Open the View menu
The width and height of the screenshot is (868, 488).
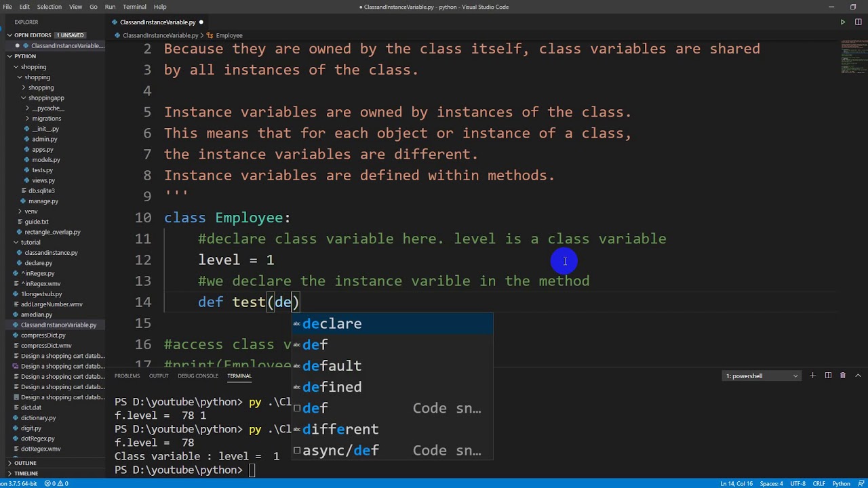tap(75, 7)
